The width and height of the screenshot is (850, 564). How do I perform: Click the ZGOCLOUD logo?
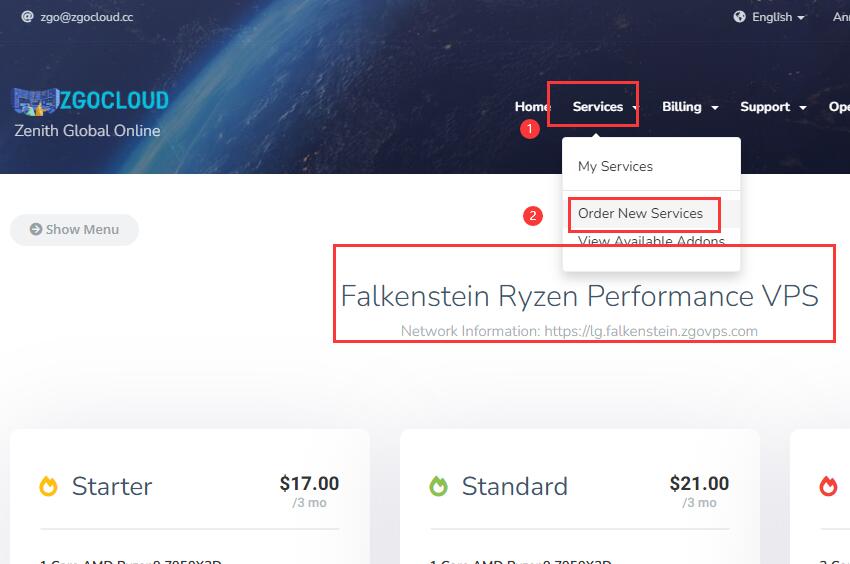point(91,101)
